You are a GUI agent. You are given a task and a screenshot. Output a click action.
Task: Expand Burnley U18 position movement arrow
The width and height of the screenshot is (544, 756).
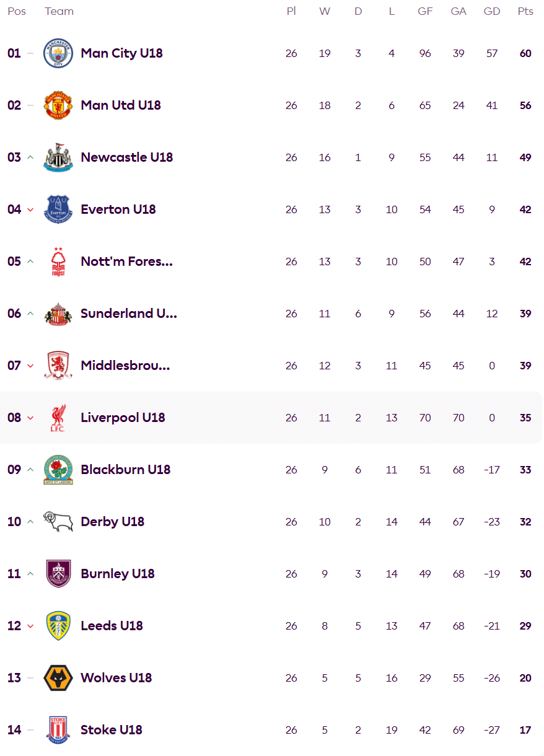click(30, 574)
